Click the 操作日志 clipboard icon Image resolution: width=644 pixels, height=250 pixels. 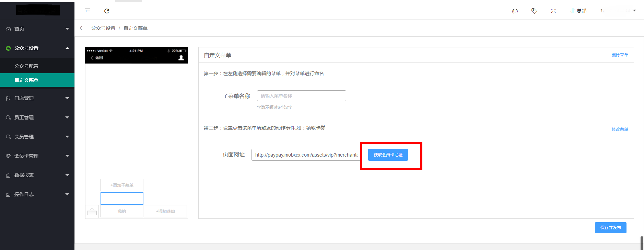(8, 195)
